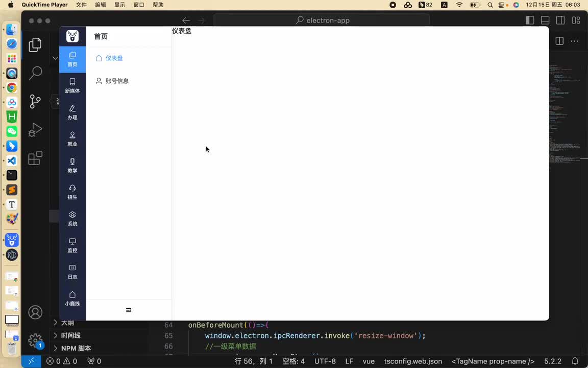Open the 日志 log sidebar item
The width and height of the screenshot is (588, 368).
click(72, 272)
